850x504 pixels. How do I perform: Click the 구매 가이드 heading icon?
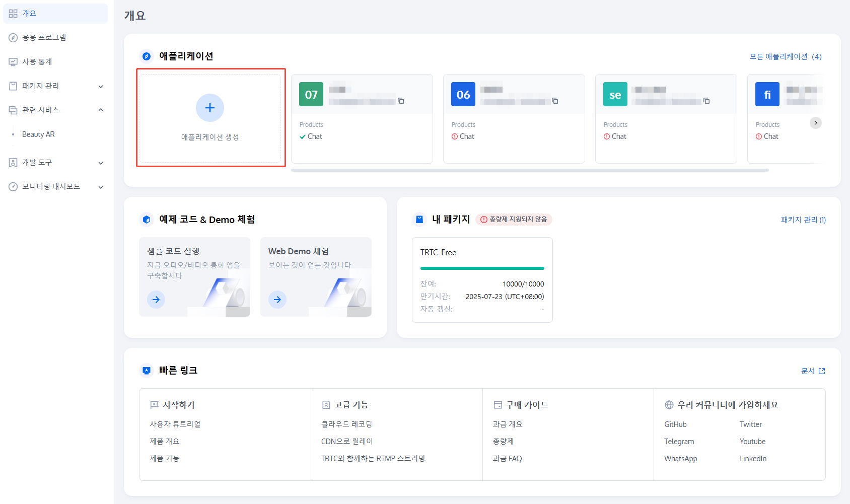(498, 405)
